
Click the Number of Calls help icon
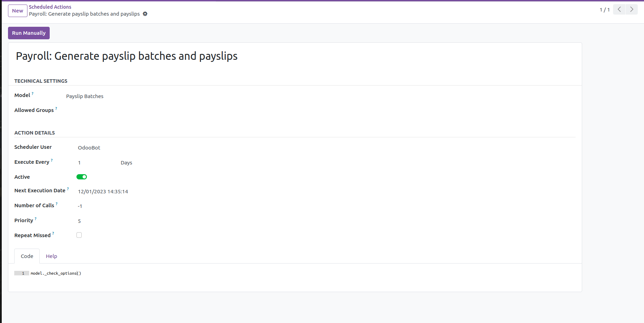[57, 204]
